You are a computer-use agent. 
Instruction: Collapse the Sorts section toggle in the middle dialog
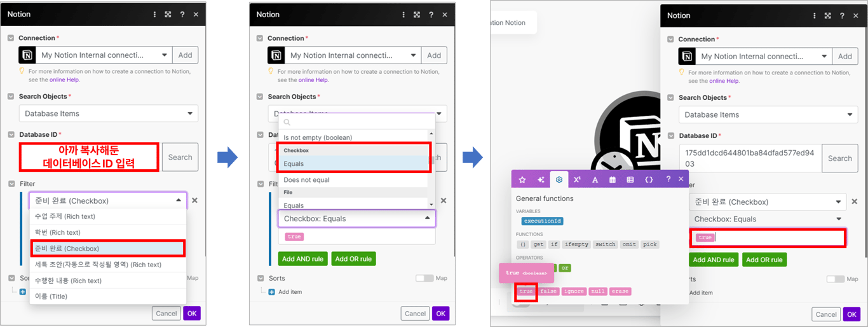tap(260, 278)
